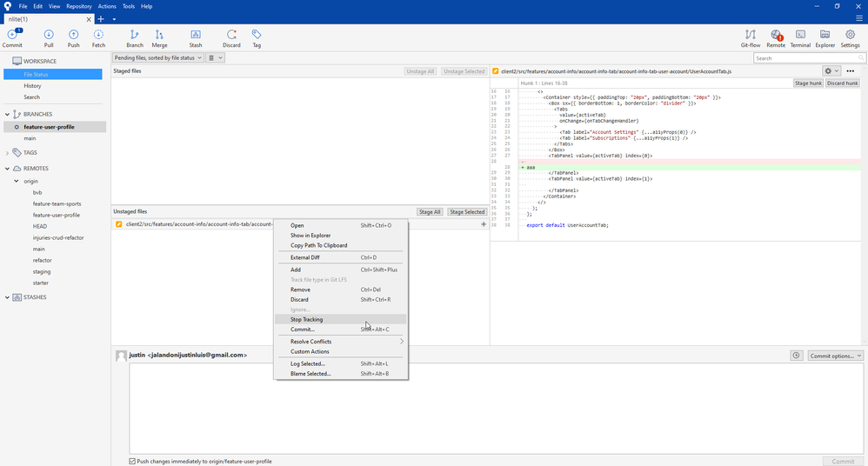Viewport: 868px width, 466px height.
Task: Add a new repository tab
Action: (x=101, y=19)
